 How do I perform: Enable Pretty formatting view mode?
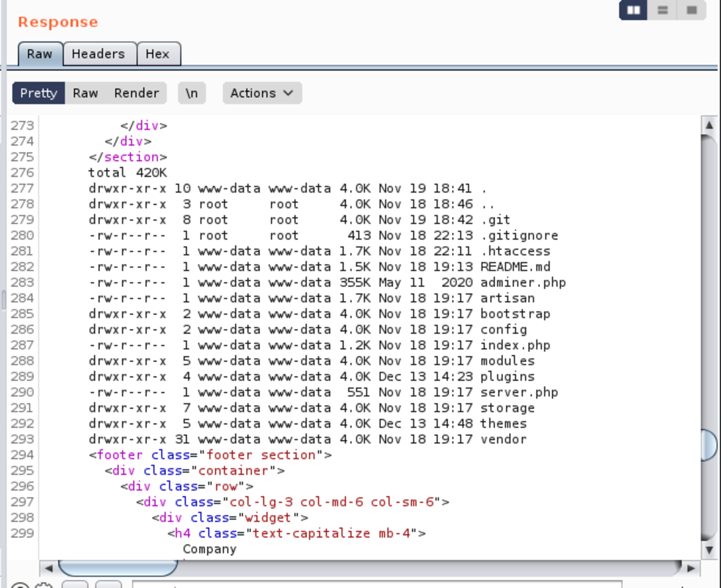coord(38,93)
